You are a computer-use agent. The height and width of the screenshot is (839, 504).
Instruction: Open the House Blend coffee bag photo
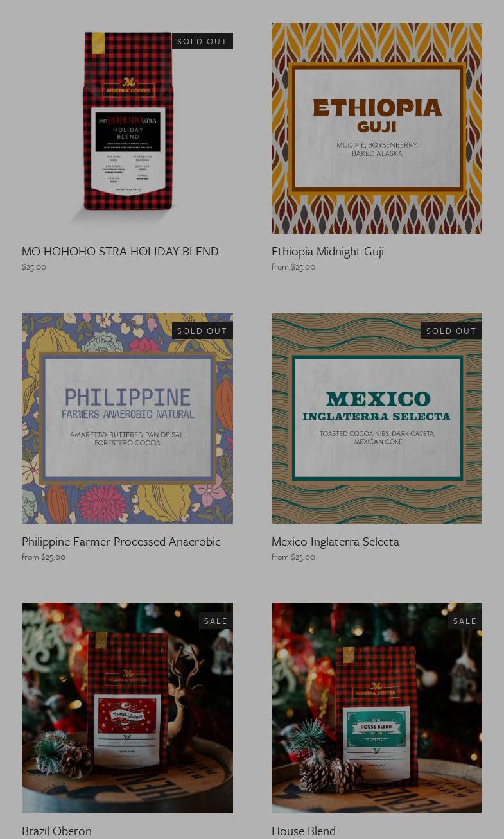coord(377,708)
